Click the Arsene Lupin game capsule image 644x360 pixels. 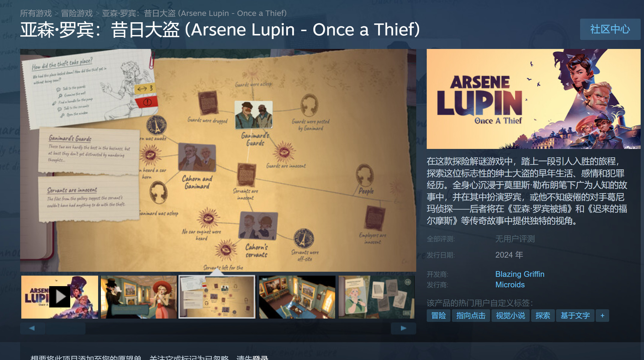[534, 99]
